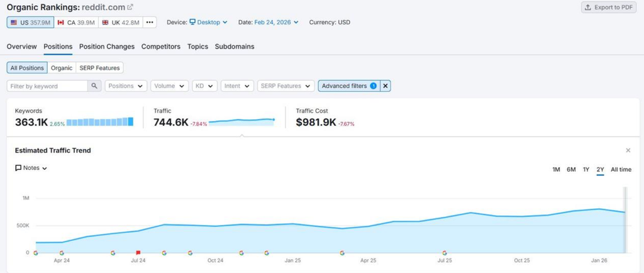Image resolution: width=644 pixels, height=273 pixels.
Task: Click the Notes speech bubble icon
Action: point(18,168)
